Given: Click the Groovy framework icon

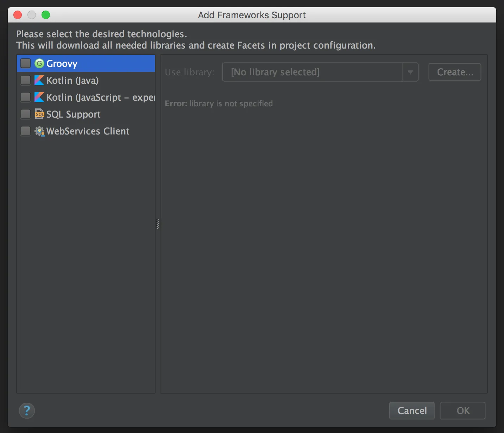Looking at the screenshot, I should tap(39, 63).
